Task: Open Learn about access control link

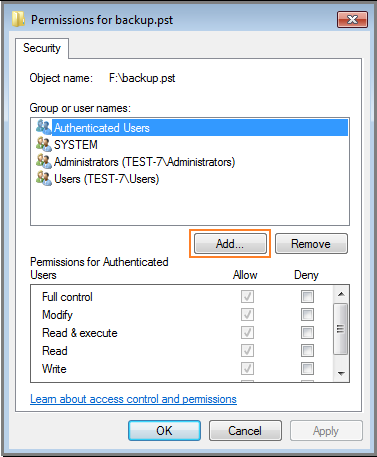Action: point(133,399)
